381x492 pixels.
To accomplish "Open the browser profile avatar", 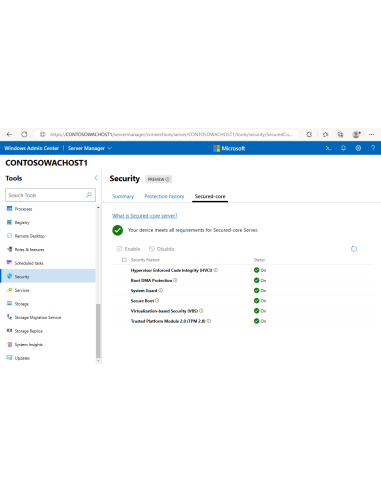I will click(356, 134).
